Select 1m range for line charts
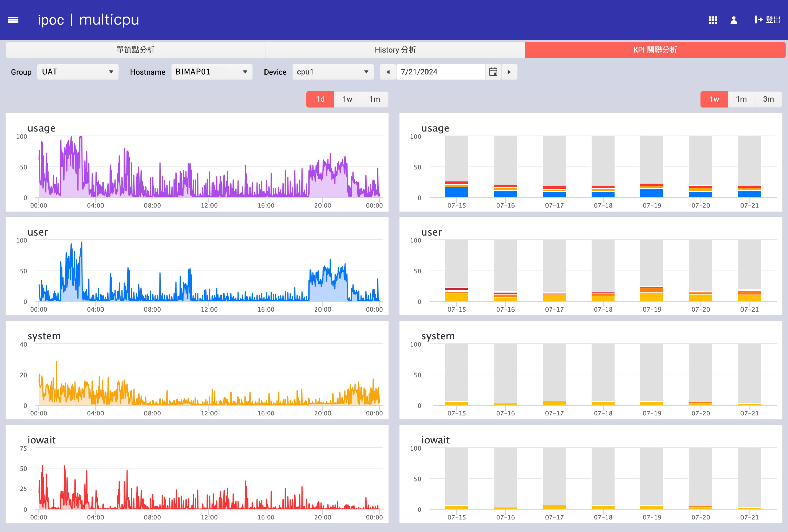Image resolution: width=788 pixels, height=532 pixels. pyautogui.click(x=375, y=99)
